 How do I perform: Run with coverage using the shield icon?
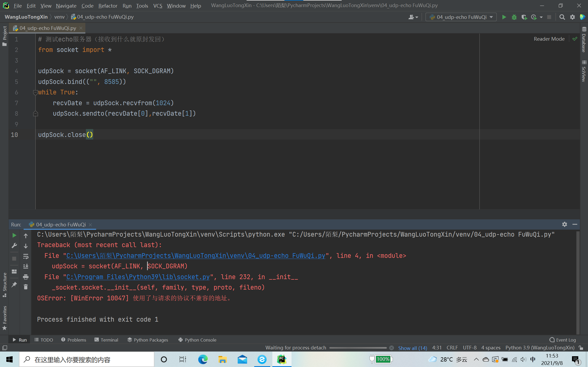(x=524, y=17)
